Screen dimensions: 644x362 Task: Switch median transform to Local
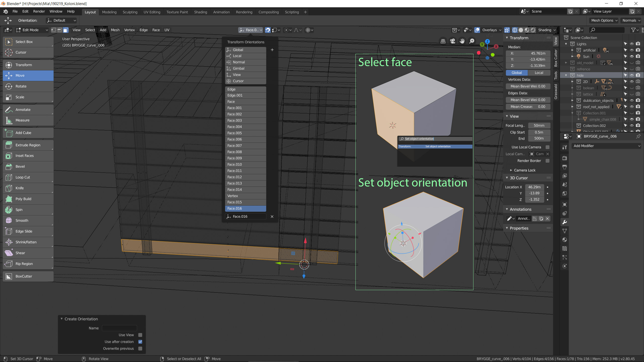(539, 73)
